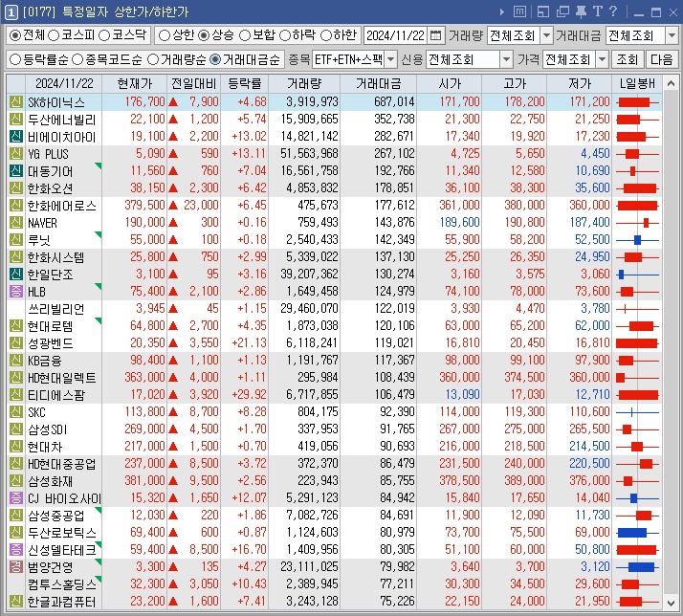
Task: Sort by 거래량순 radio option
Action: [x=153, y=59]
